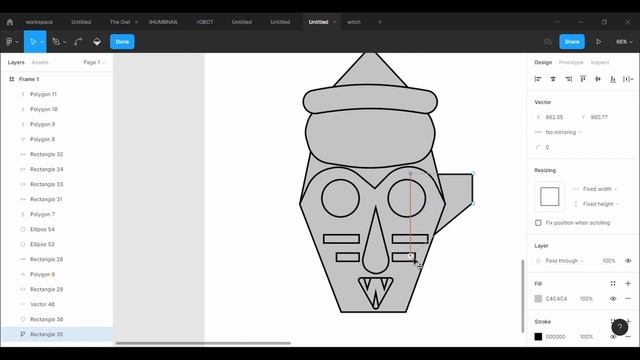
Task: Click the layer blend mode droplet icon
Action: (x=538, y=261)
